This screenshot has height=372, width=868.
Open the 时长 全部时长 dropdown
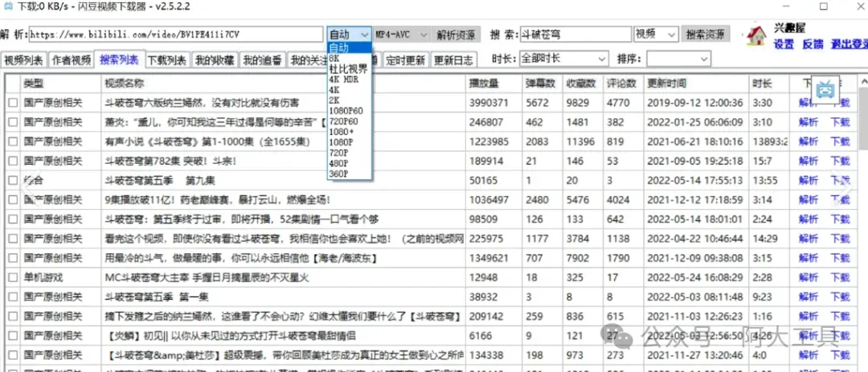[564, 59]
